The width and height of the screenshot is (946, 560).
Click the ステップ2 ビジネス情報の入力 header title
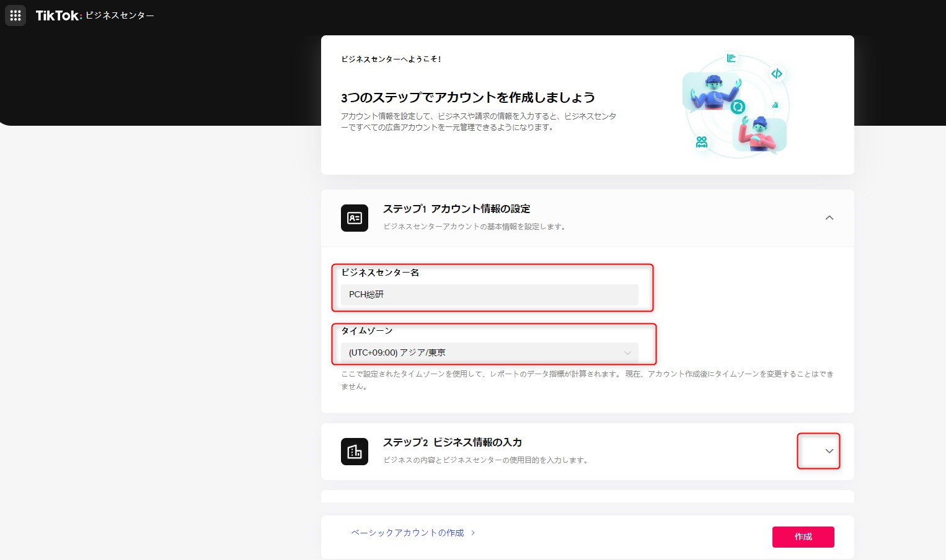click(452, 442)
